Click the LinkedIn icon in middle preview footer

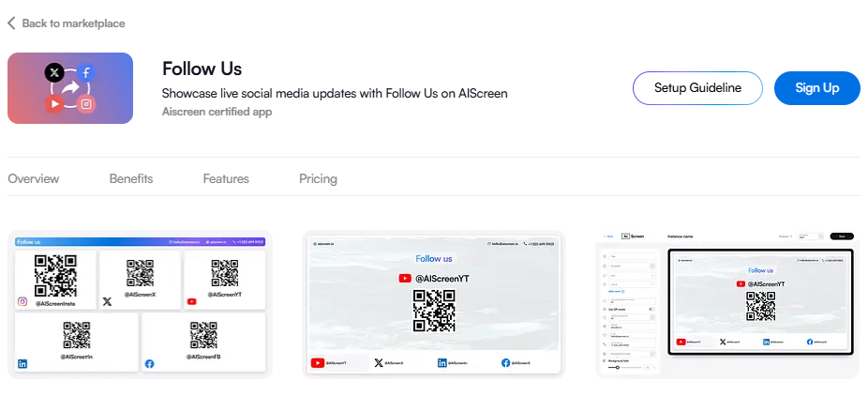(442, 363)
